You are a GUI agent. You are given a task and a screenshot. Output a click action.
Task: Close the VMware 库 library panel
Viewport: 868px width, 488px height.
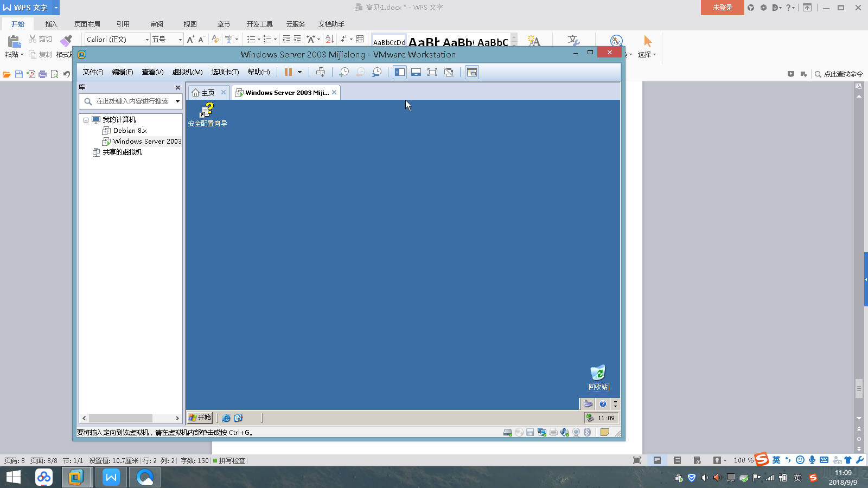178,87
